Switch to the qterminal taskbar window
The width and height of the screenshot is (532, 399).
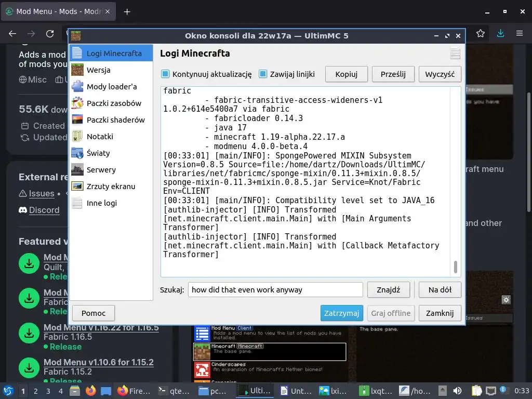point(174,391)
